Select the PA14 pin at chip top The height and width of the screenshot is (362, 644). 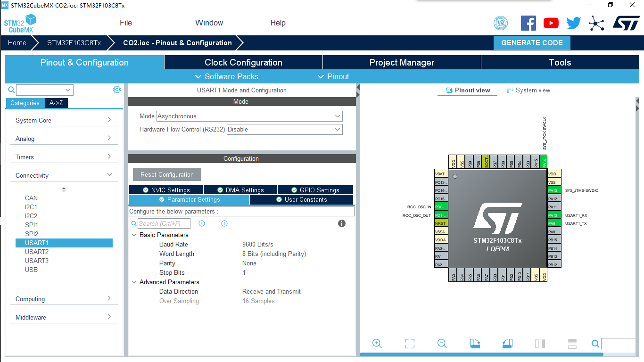544,161
